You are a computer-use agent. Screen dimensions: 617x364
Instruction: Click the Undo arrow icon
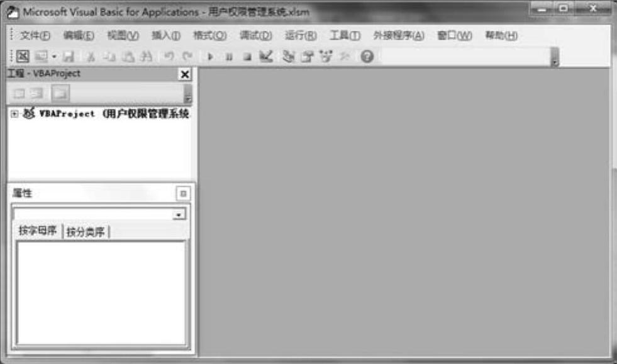coord(169,57)
